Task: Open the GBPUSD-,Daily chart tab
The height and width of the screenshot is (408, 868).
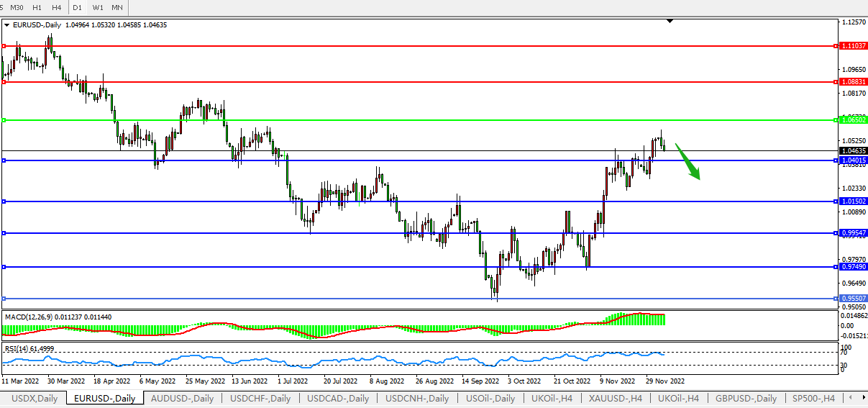Action: click(x=746, y=398)
